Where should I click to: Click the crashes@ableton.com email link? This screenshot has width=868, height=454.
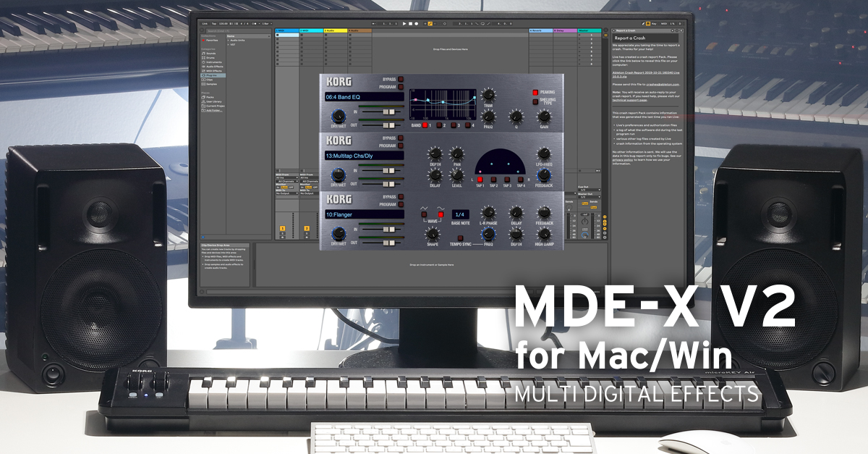tap(663, 85)
